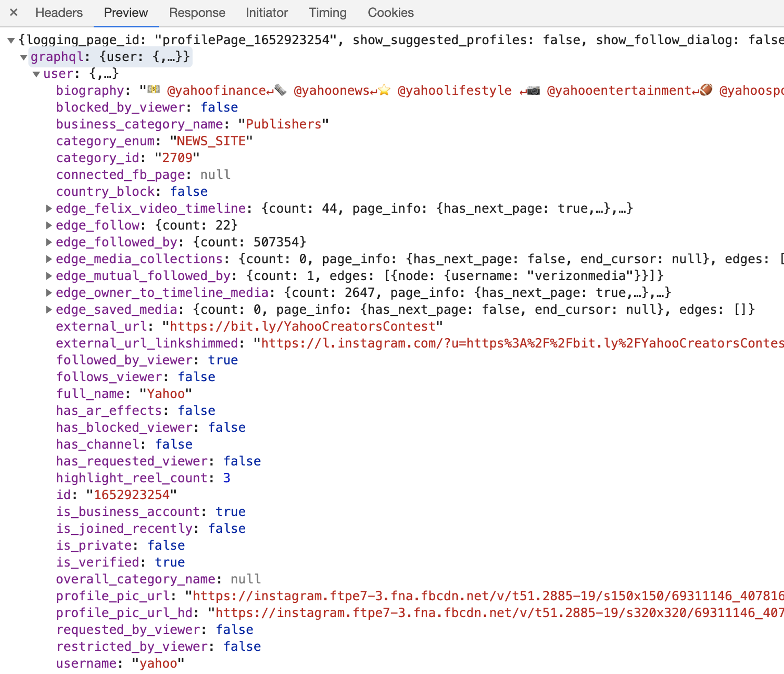Select the restricted_by_viewer row
Viewport: 784px width, 674px height.
(158, 647)
